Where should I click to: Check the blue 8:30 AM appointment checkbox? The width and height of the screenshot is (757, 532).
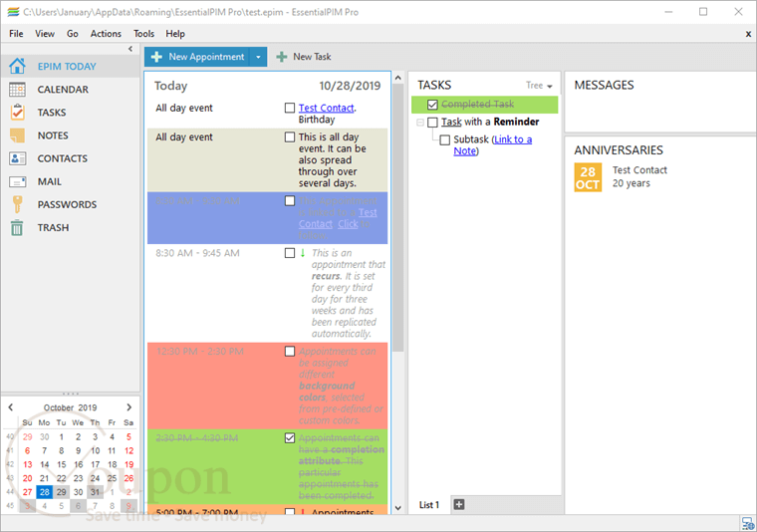click(x=290, y=200)
